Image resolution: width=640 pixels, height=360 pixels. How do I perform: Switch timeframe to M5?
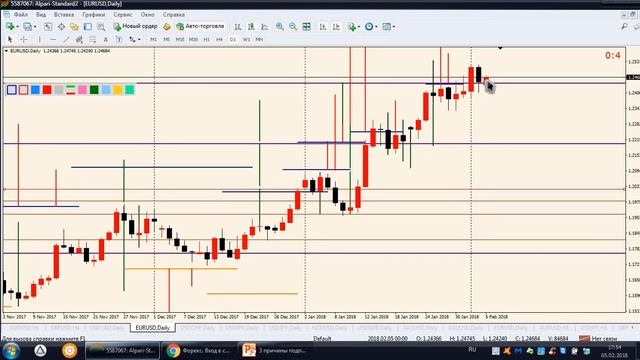(x=167, y=40)
